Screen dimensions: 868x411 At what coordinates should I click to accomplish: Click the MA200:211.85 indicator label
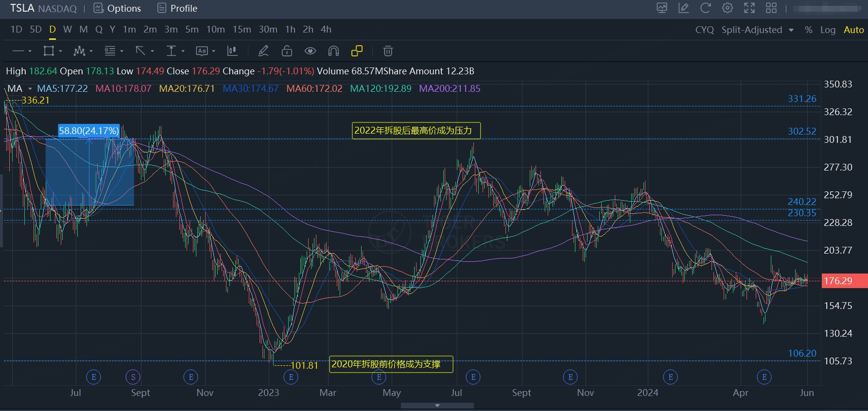click(450, 88)
